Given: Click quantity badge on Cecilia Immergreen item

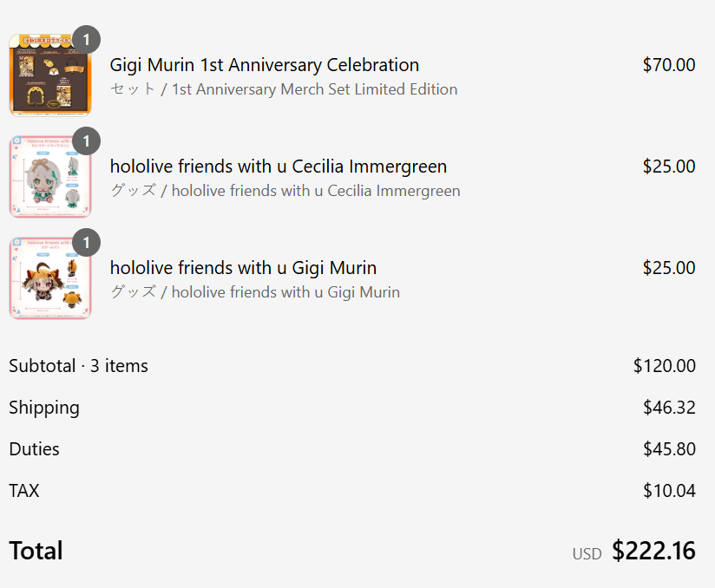Looking at the screenshot, I should pyautogui.click(x=86, y=141).
